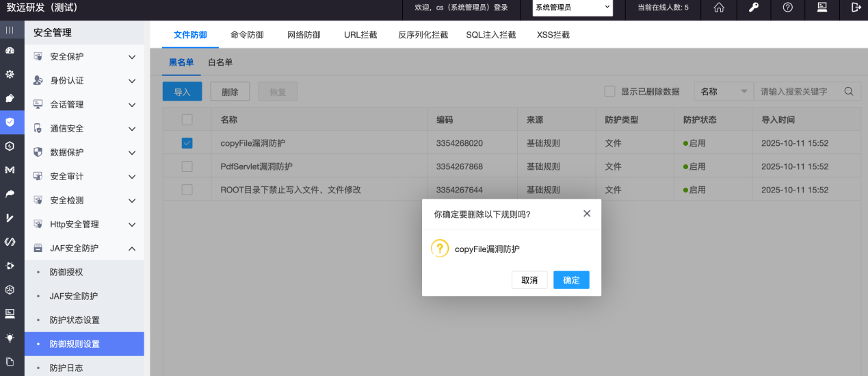Open the 系统管理员 role dropdown
Viewport: 868px width, 376px height.
(x=573, y=8)
